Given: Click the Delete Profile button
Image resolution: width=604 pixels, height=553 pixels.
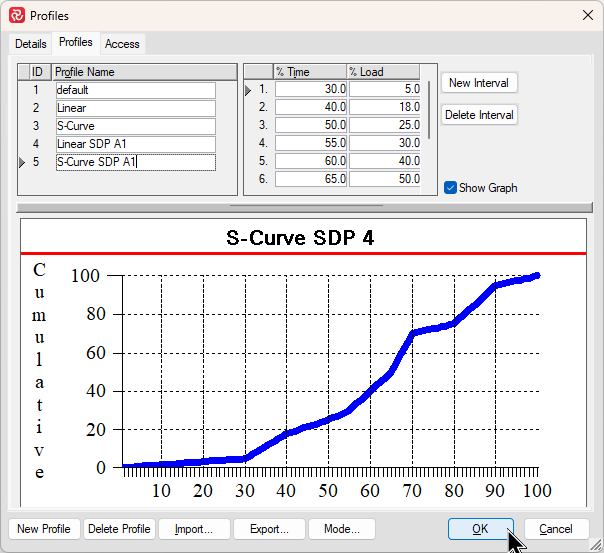Looking at the screenshot, I should pos(119,529).
